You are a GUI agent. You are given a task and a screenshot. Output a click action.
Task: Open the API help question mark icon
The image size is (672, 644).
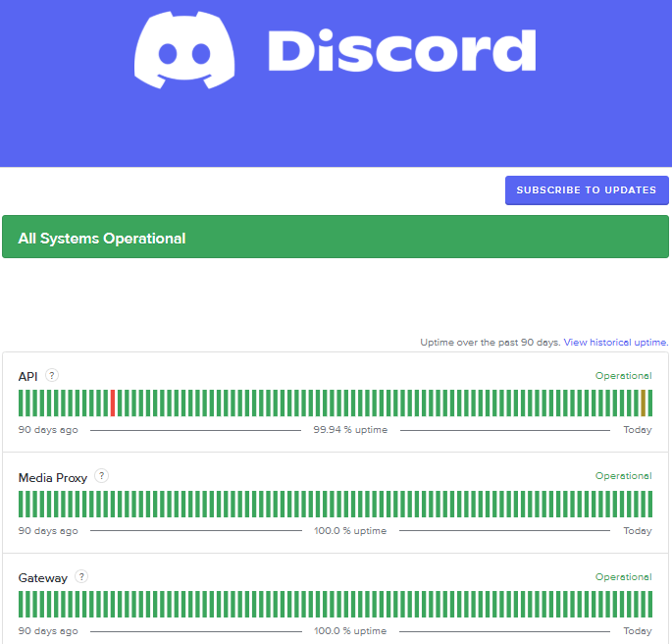coord(52,376)
